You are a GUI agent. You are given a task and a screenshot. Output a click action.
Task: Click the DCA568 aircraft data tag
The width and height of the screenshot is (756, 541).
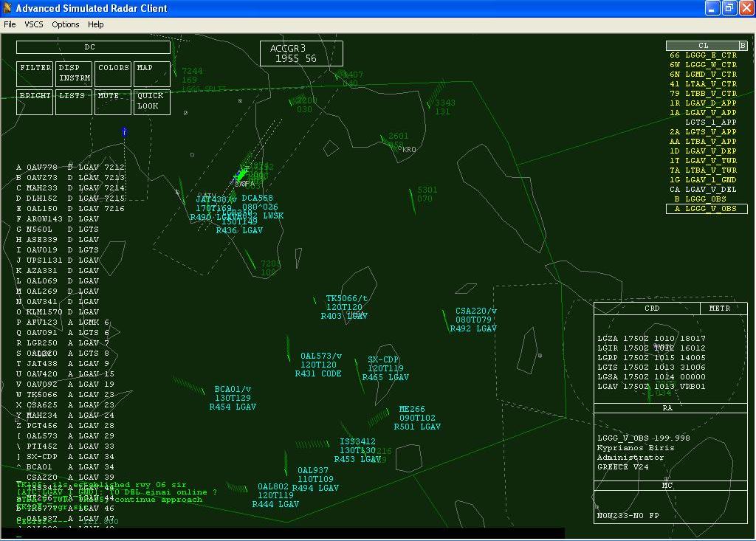pos(261,207)
